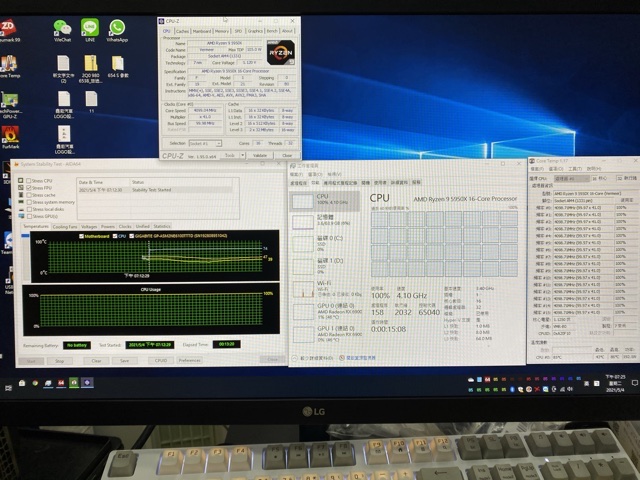Open the Core Temp desktop icon
640x480 pixels.
pos(9,66)
